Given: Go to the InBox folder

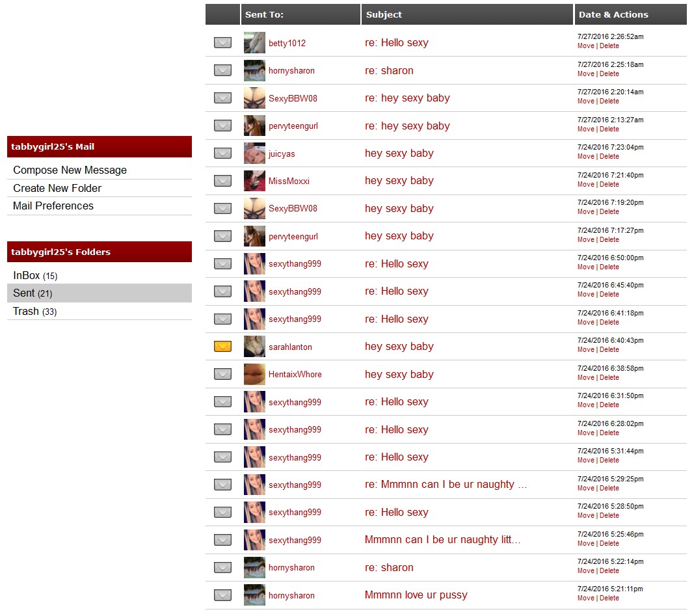Looking at the screenshot, I should (x=27, y=276).
